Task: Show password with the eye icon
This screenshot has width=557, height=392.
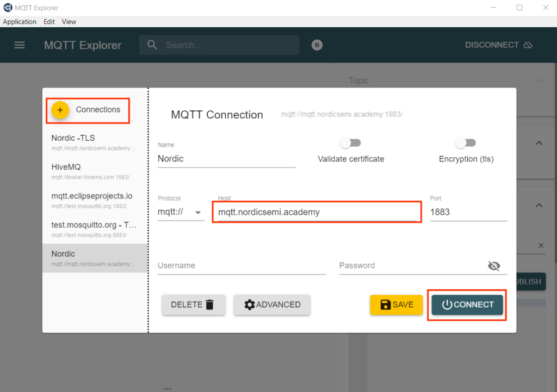Action: [494, 266]
